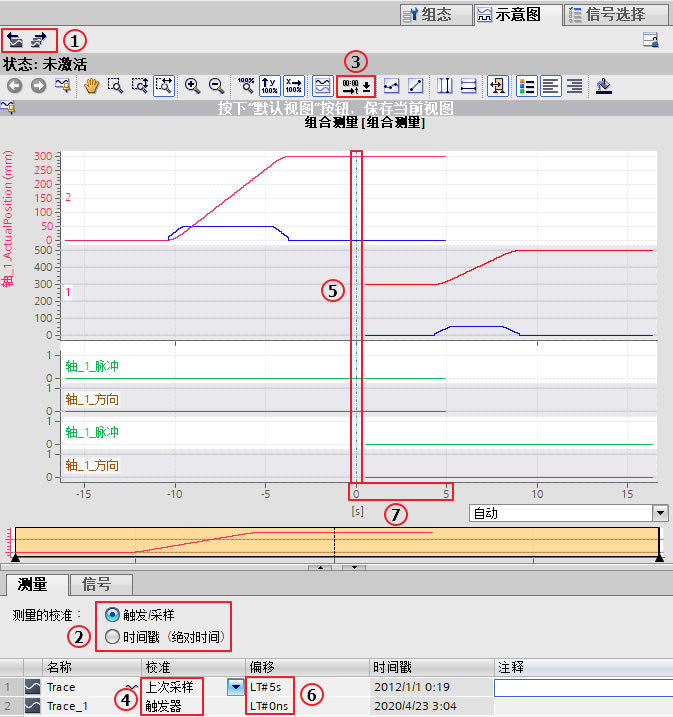Click the y-axis 100% auto scale icon
This screenshot has width=673, height=717.
tap(270, 86)
